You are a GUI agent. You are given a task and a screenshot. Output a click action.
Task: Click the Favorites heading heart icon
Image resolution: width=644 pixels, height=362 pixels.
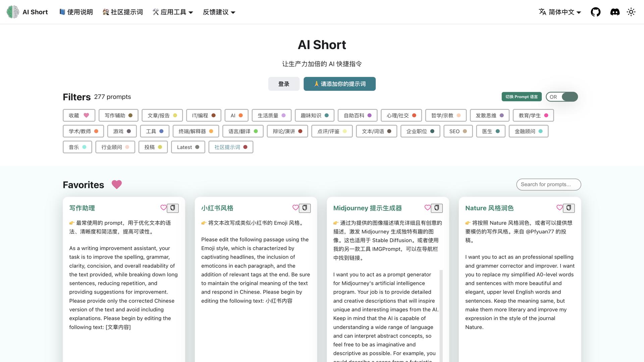click(x=117, y=185)
